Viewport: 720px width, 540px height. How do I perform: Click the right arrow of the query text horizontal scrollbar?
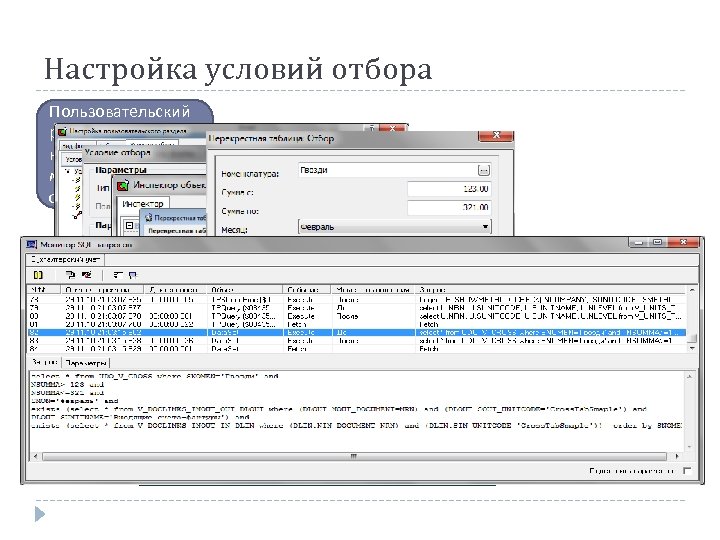[676, 456]
